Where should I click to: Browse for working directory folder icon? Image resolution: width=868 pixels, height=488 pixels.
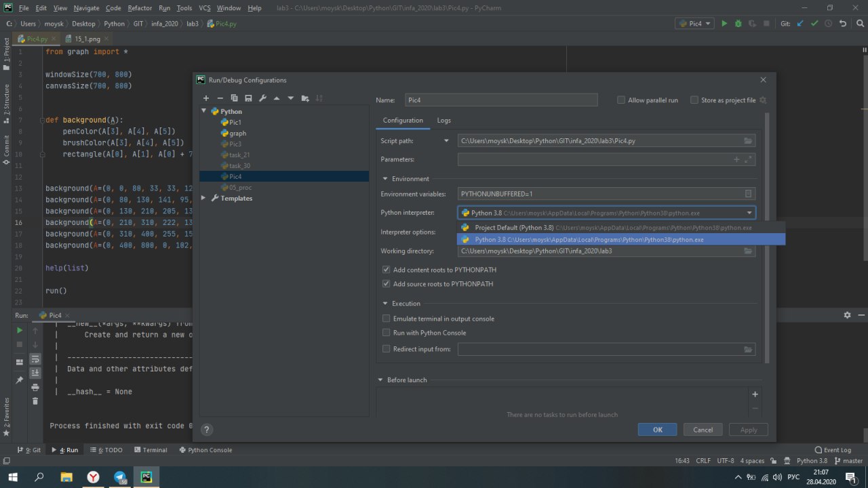[748, 251]
